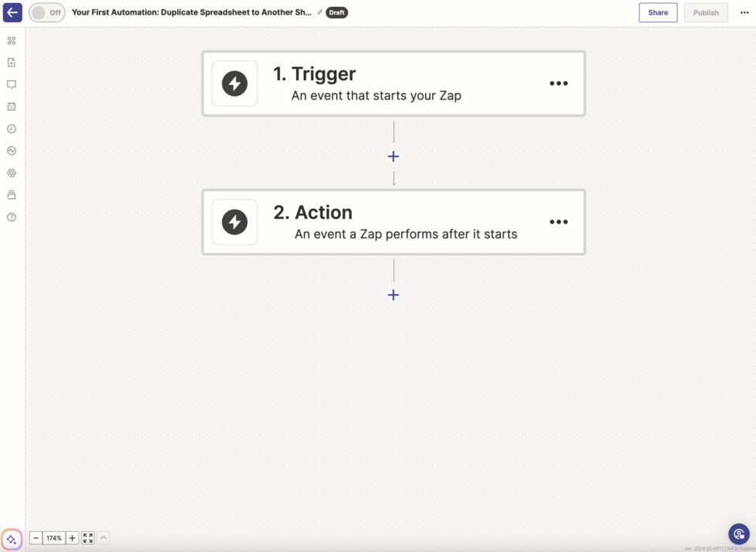Open the feedback chat icon in sidebar
The width and height of the screenshot is (756, 552).
(x=11, y=84)
